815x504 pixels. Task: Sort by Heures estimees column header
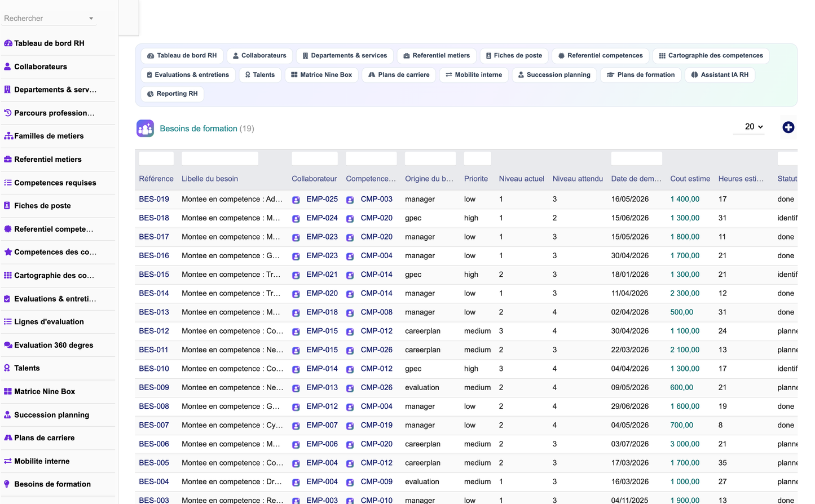pyautogui.click(x=741, y=179)
